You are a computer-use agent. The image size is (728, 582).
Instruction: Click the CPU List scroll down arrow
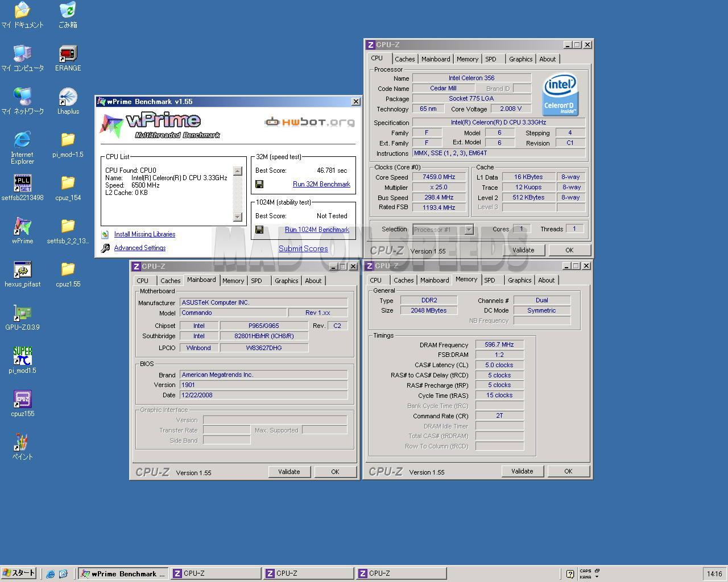point(238,217)
